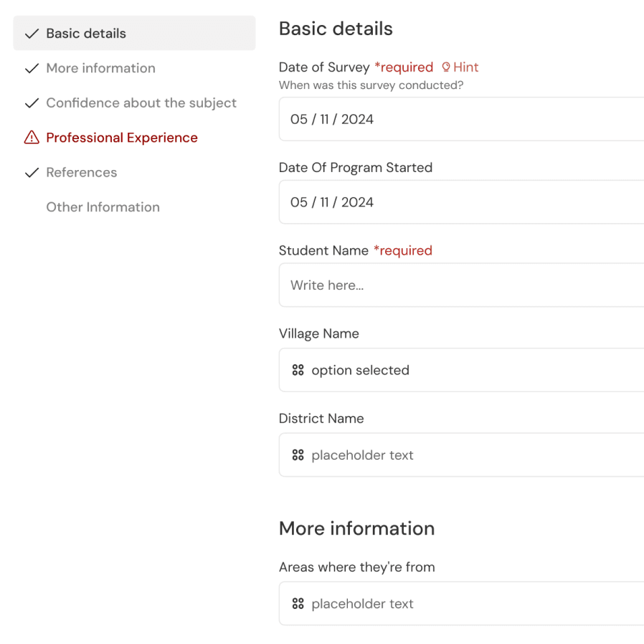Click the Date of Survey date field
Image resolution: width=644 pixels, height=644 pixels.
pyautogui.click(x=461, y=119)
